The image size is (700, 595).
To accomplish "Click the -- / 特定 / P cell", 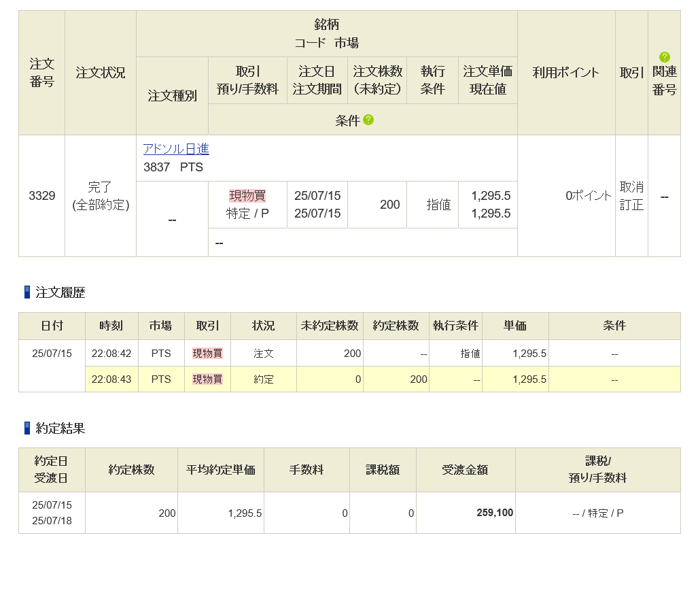I will (x=598, y=513).
